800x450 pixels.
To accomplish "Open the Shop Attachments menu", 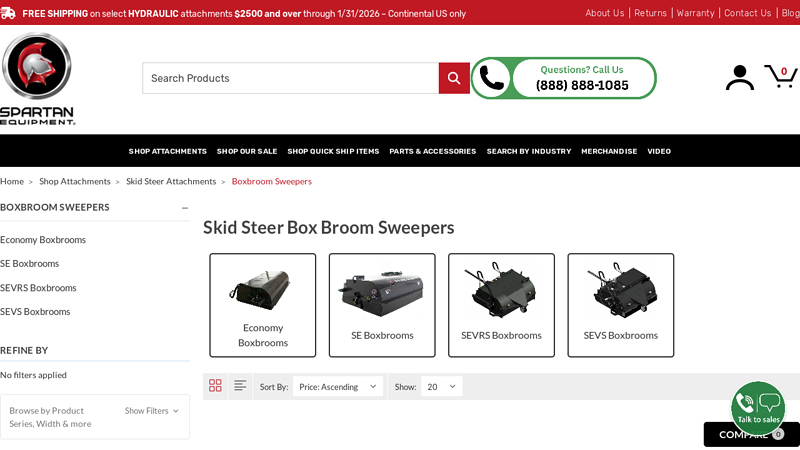I will coord(167,152).
